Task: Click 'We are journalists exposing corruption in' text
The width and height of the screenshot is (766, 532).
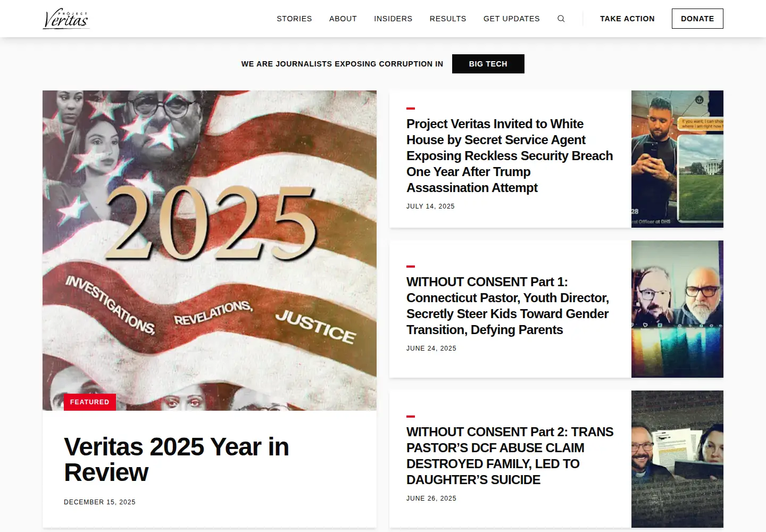Action: (x=342, y=64)
